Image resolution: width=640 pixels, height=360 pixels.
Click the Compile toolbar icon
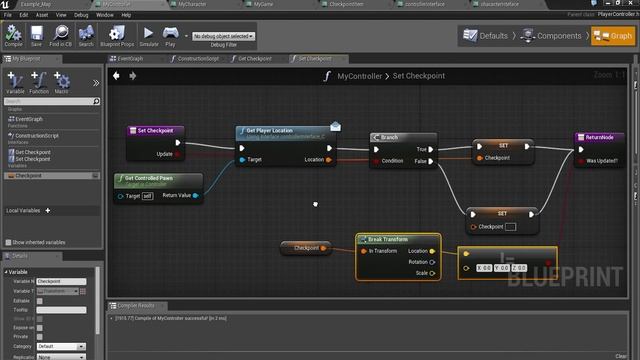coord(13,36)
